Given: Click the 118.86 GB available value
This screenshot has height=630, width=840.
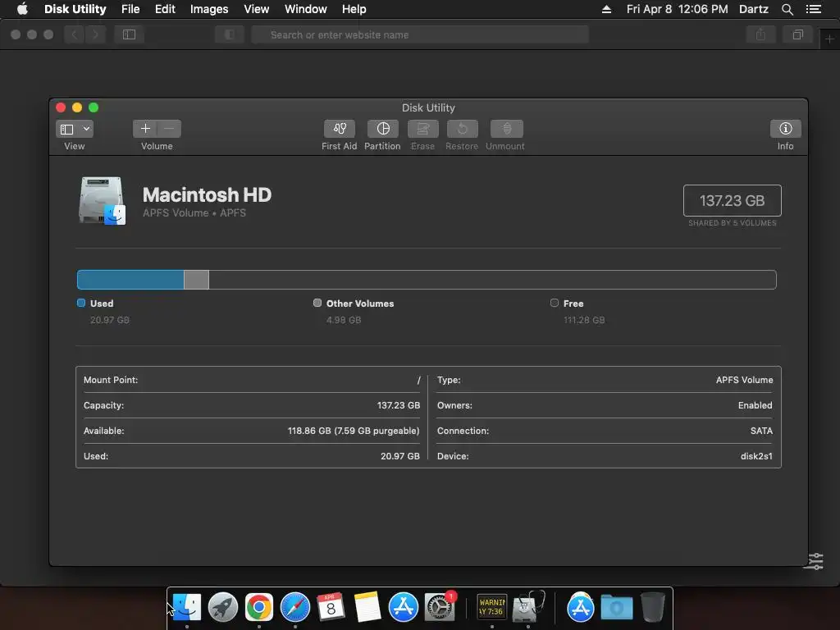Looking at the screenshot, I should point(354,431).
